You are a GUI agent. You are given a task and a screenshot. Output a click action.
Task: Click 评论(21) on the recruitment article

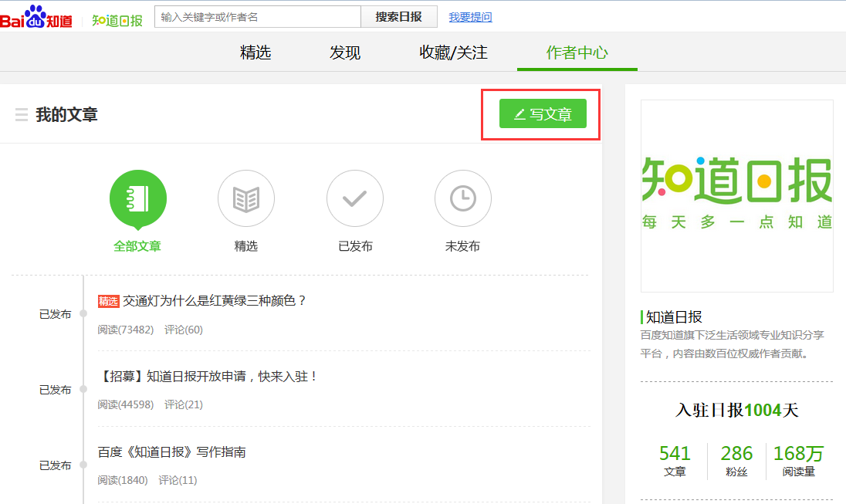(184, 404)
